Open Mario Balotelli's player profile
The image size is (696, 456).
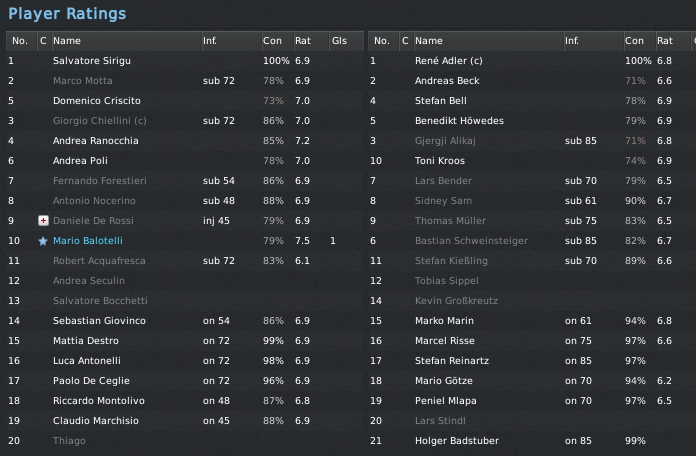[x=89, y=241]
